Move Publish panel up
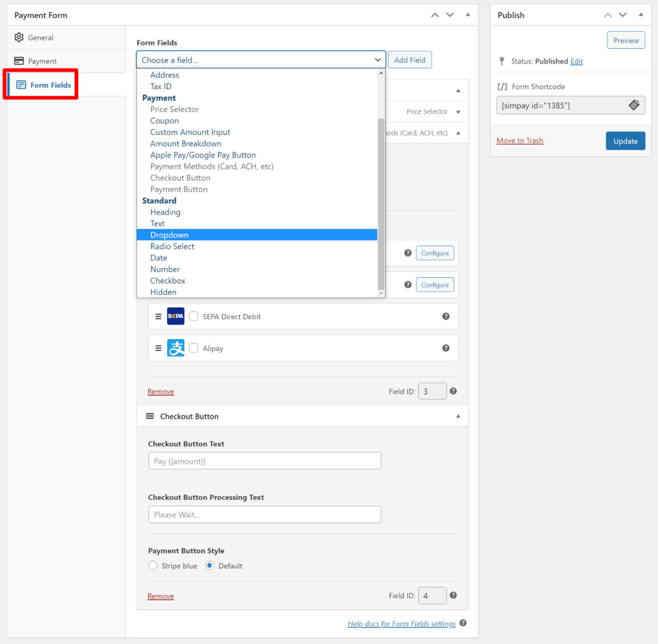The image size is (658, 644). 608,15
